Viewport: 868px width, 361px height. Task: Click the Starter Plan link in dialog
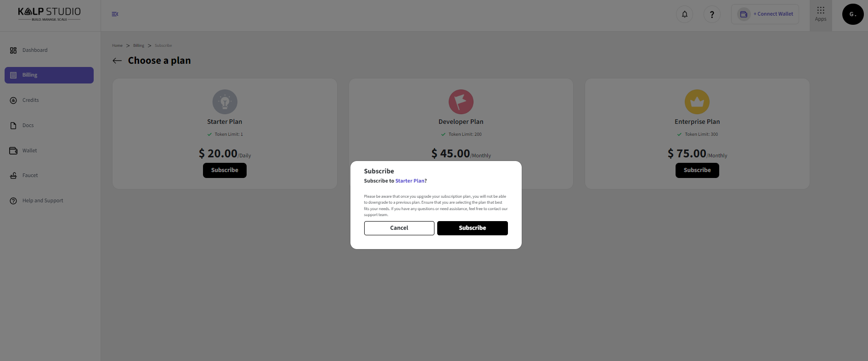(x=410, y=181)
